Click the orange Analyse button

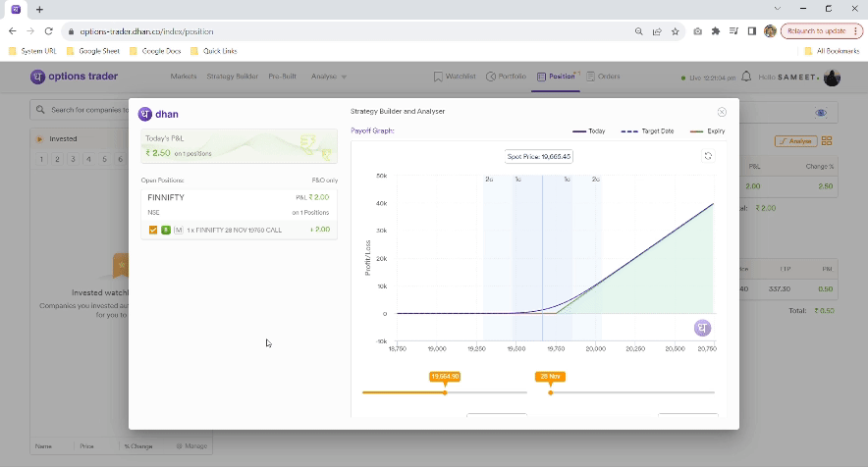tap(795, 141)
